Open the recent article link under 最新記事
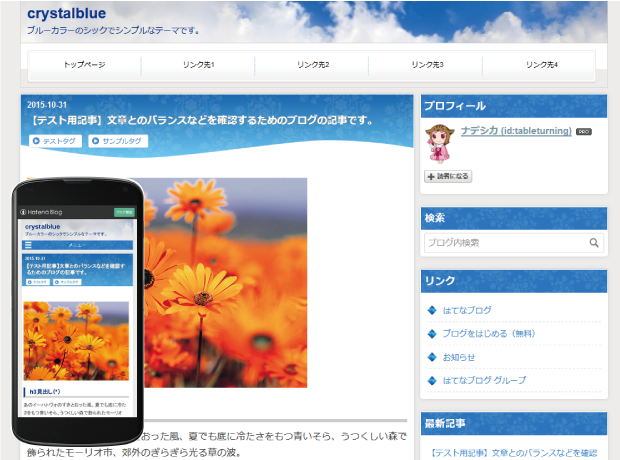620x460 pixels. [x=513, y=453]
